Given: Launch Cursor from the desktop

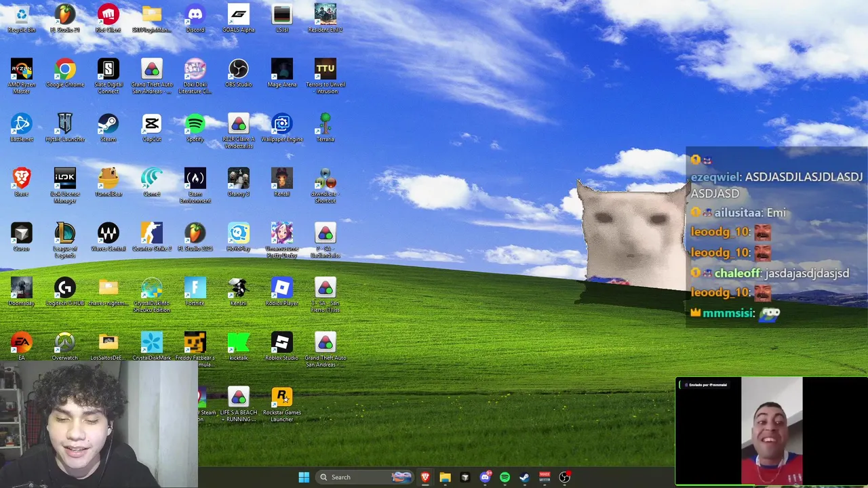Looking at the screenshot, I should 22,237.
